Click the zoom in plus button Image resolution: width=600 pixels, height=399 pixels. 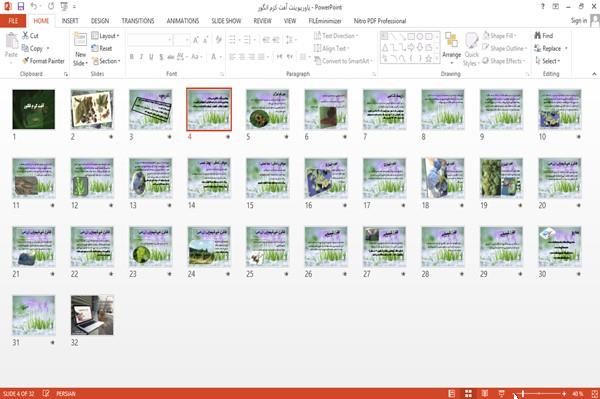[x=564, y=394]
